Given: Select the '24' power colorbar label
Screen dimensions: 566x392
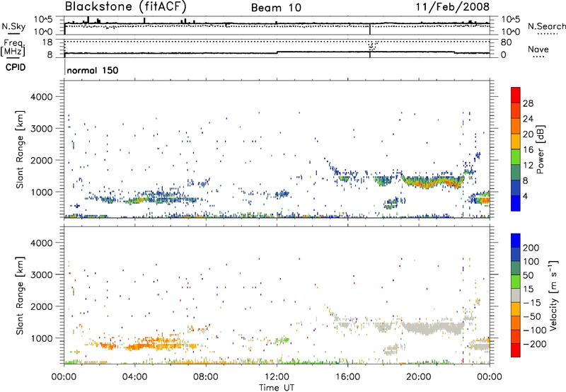Looking at the screenshot, I should click(528, 119).
